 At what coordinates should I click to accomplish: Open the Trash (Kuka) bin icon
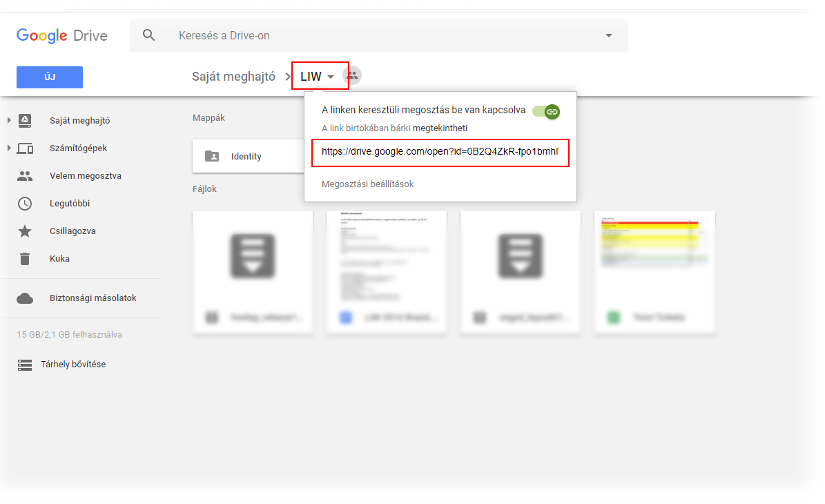tap(25, 259)
